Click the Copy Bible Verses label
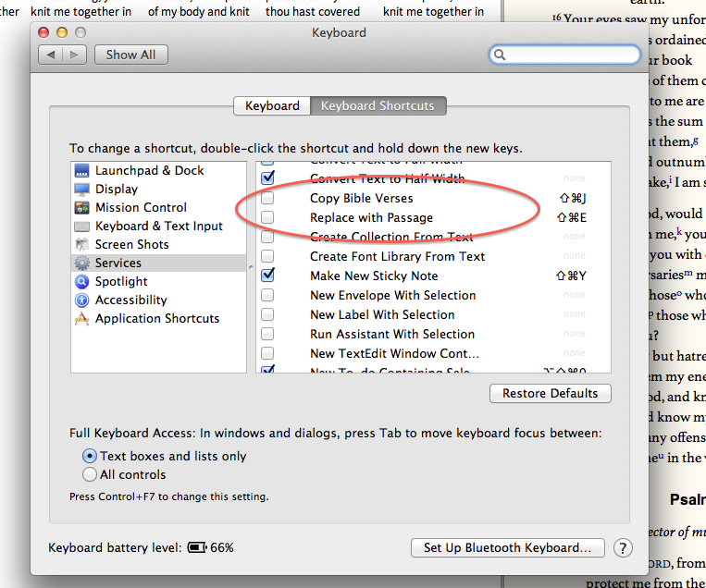706x588 pixels. pos(362,198)
